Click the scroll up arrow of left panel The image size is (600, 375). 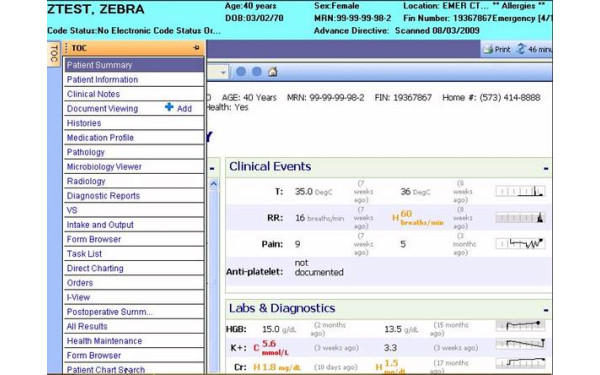pos(214,184)
